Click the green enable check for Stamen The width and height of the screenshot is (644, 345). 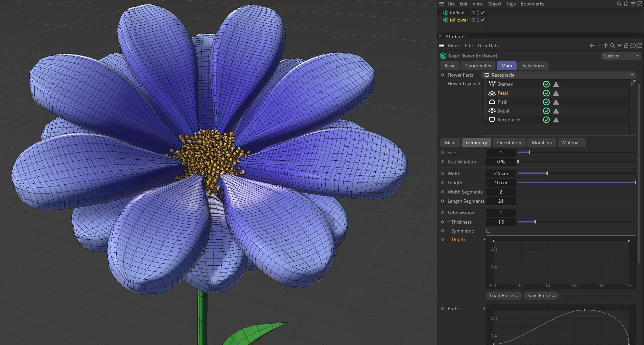pyautogui.click(x=546, y=84)
